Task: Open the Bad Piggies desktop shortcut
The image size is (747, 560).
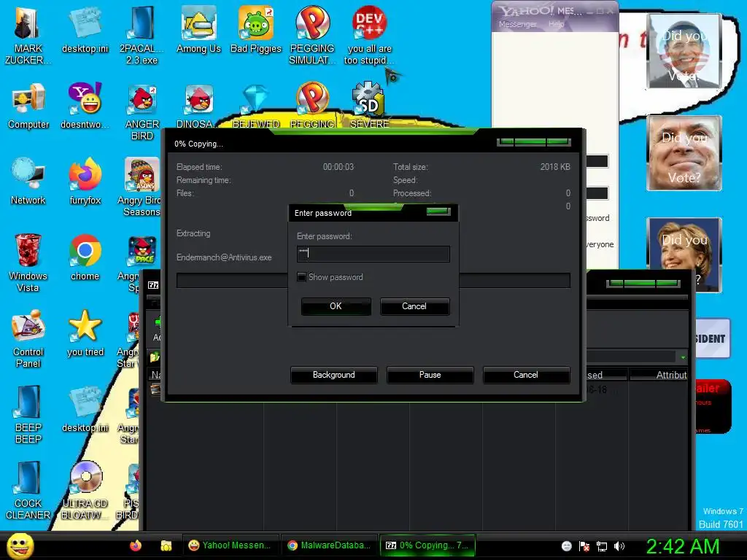Action: (256, 31)
